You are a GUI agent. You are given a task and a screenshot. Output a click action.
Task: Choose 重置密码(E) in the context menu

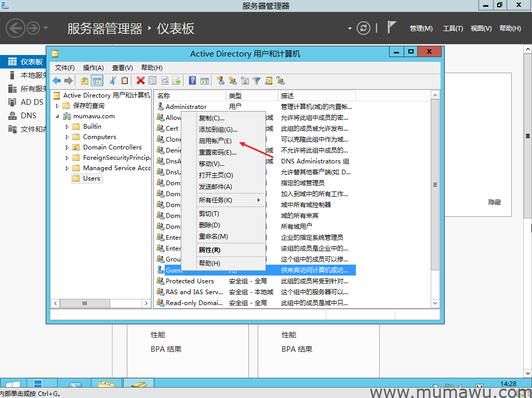tap(217, 153)
